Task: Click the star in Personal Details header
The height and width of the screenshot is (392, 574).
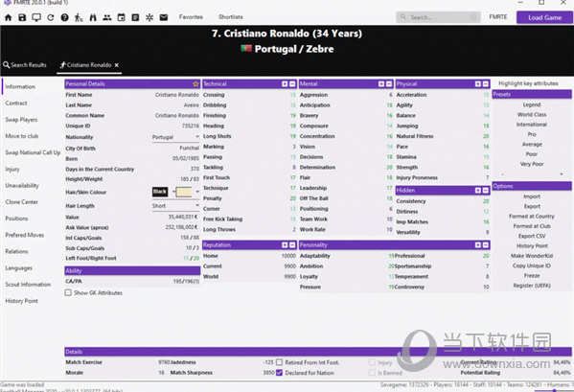Action: tap(195, 84)
